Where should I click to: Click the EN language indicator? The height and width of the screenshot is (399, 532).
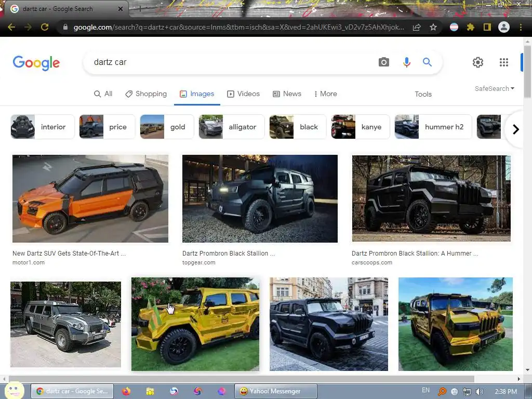pyautogui.click(x=425, y=390)
